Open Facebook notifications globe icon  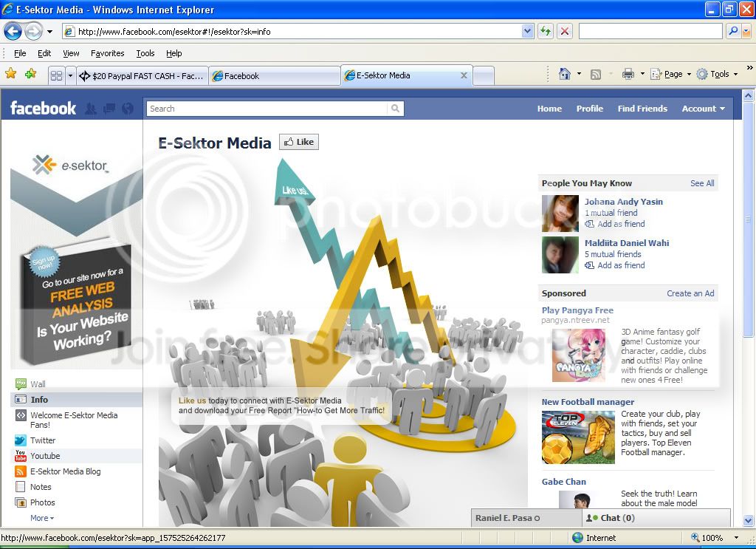pyautogui.click(x=128, y=109)
